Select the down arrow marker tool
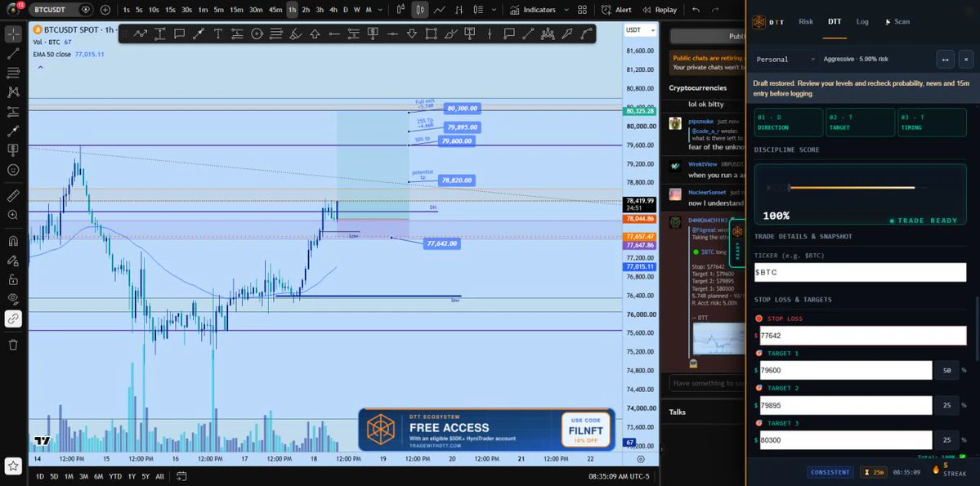The height and width of the screenshot is (486, 980). point(412,33)
